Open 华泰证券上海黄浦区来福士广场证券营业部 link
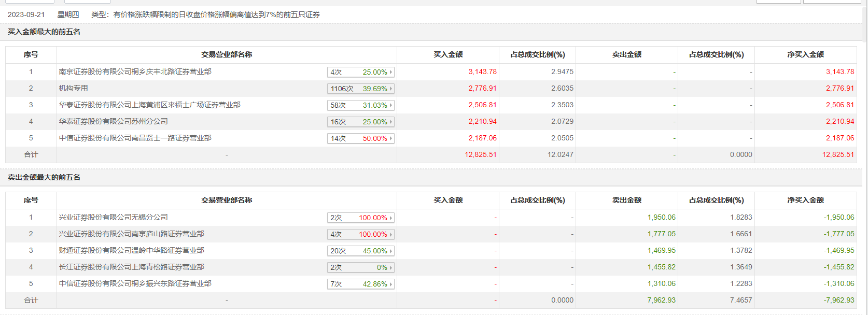The width and height of the screenshot is (868, 315). [149, 105]
